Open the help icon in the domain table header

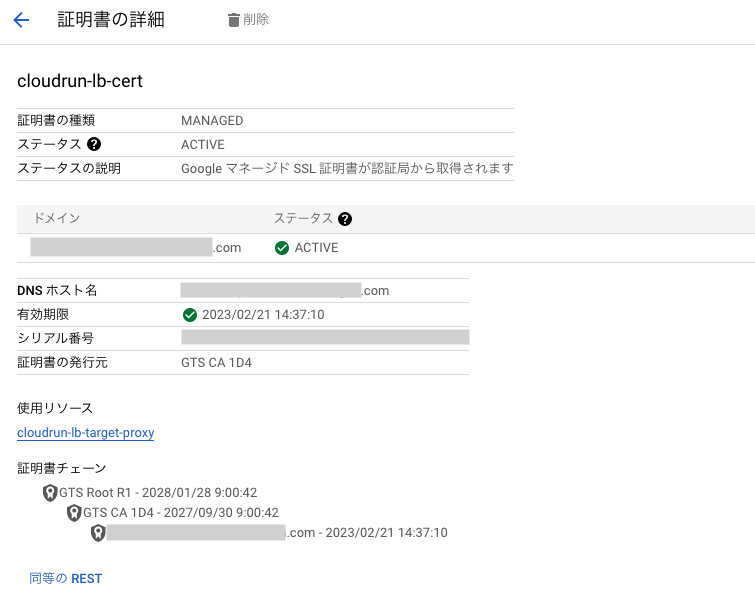click(345, 219)
